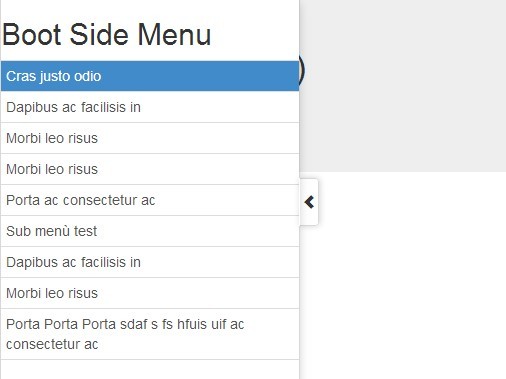Click the white content area right of the chevron tab
506x379 pixels.
tap(412, 275)
